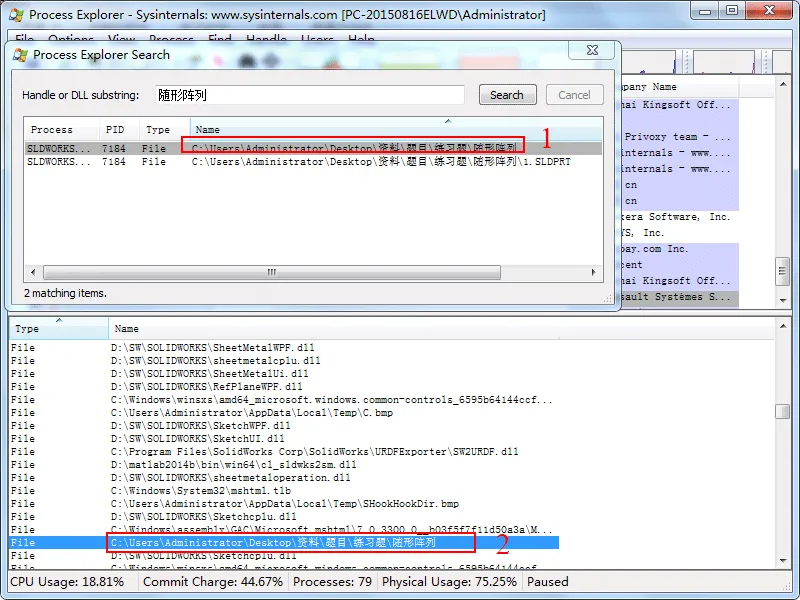Click the lower pane scrollbar up arrow
This screenshot has width=800, height=600.
click(x=783, y=326)
